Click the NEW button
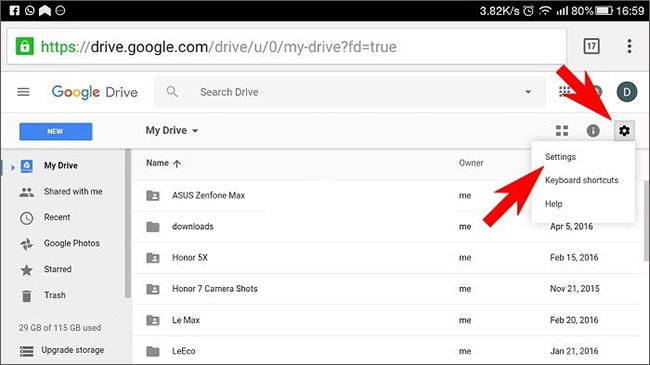 coord(56,131)
